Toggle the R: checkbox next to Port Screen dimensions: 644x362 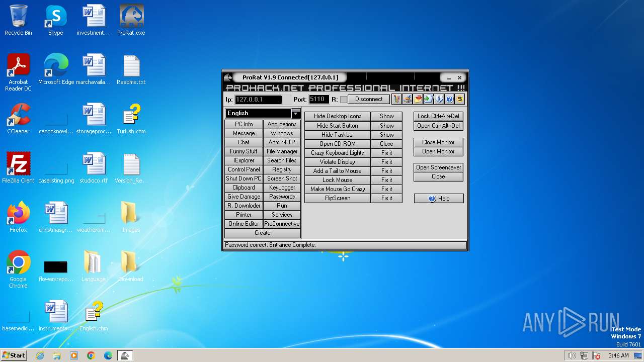click(344, 100)
